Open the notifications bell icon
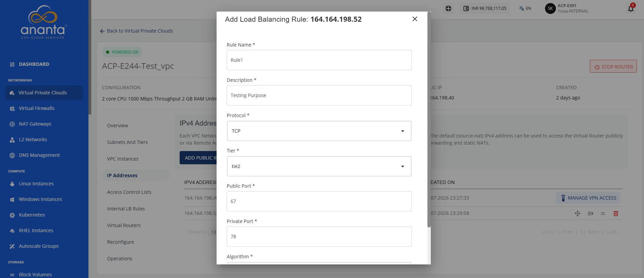The width and height of the screenshot is (644, 278). pyautogui.click(x=631, y=8)
